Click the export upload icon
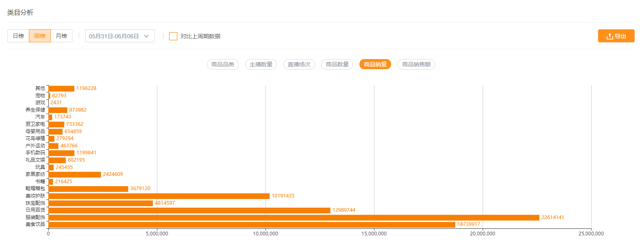This screenshot has height=250, width=644. (609, 36)
